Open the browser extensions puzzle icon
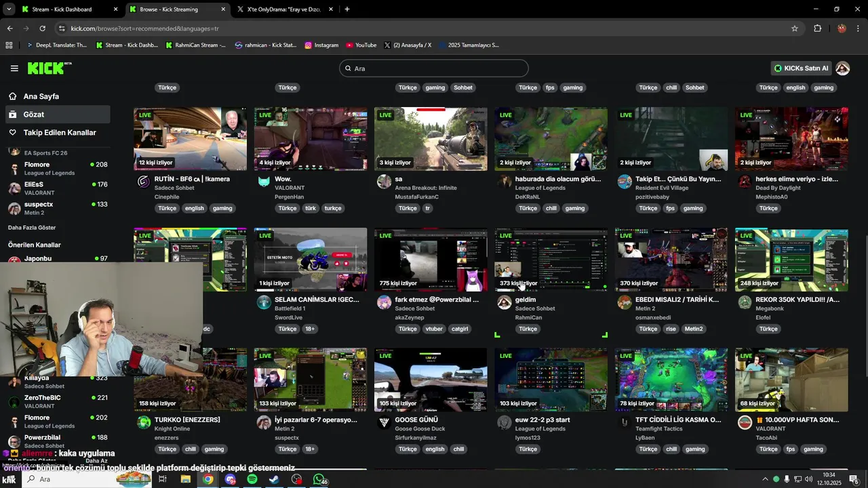Screen dimensions: 868x488 point(817,28)
